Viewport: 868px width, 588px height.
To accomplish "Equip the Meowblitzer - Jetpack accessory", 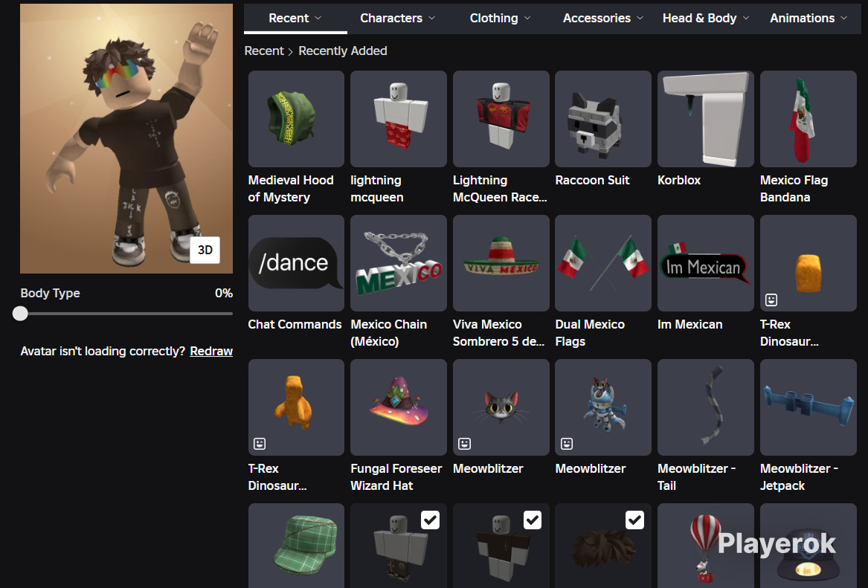I will point(808,407).
